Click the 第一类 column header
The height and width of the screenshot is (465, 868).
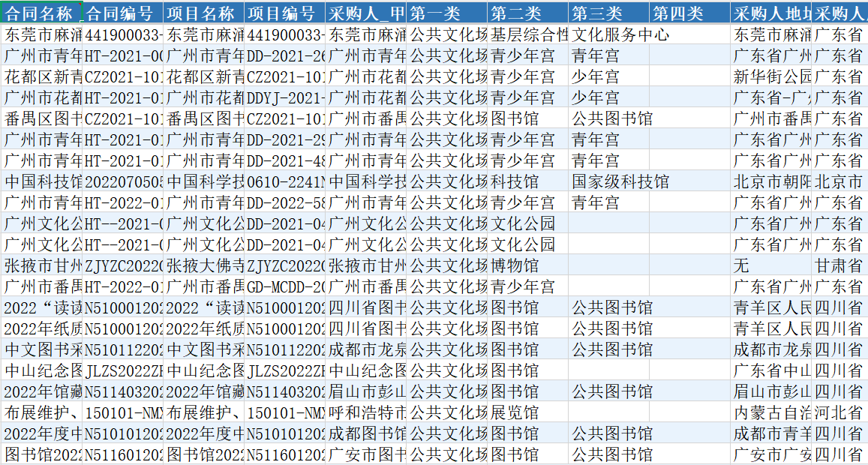click(447, 13)
